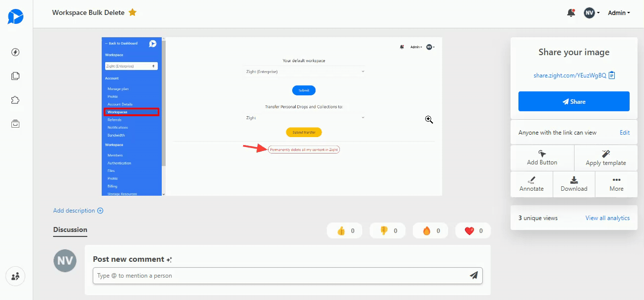The width and height of the screenshot is (644, 300).
Task: Click the screenshot image preview
Action: click(271, 116)
